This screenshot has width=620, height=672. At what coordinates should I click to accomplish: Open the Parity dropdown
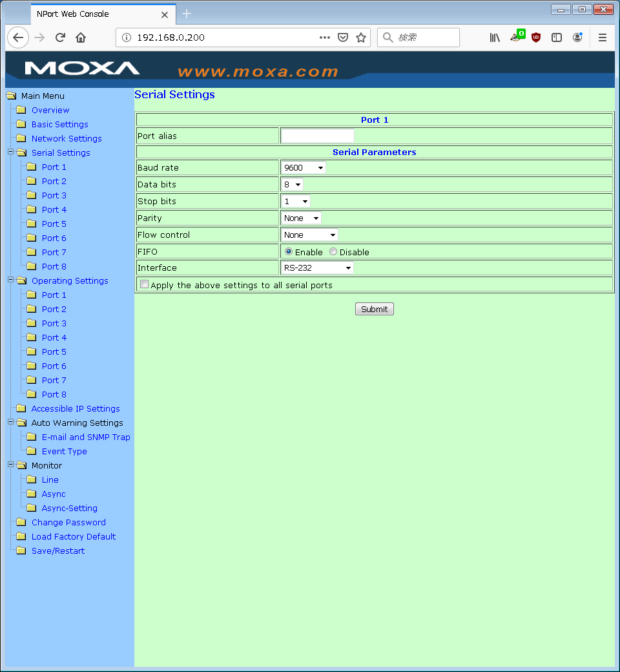(x=301, y=218)
